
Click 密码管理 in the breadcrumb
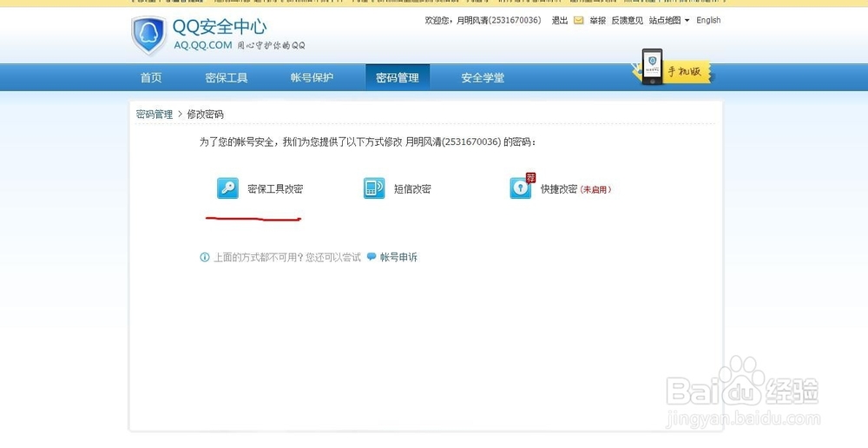pos(155,114)
